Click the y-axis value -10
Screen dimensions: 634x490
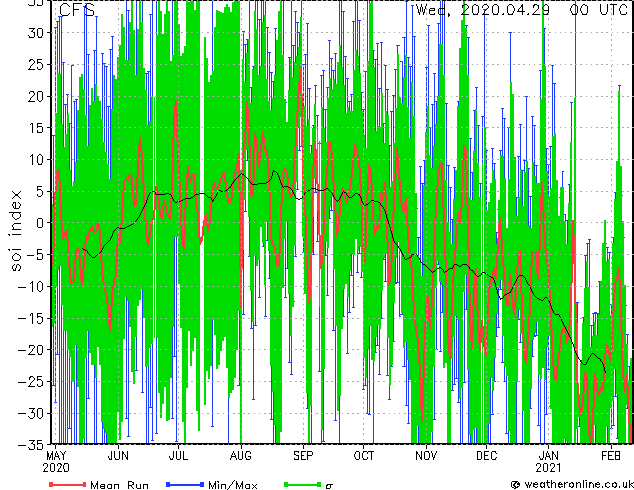click(31, 287)
